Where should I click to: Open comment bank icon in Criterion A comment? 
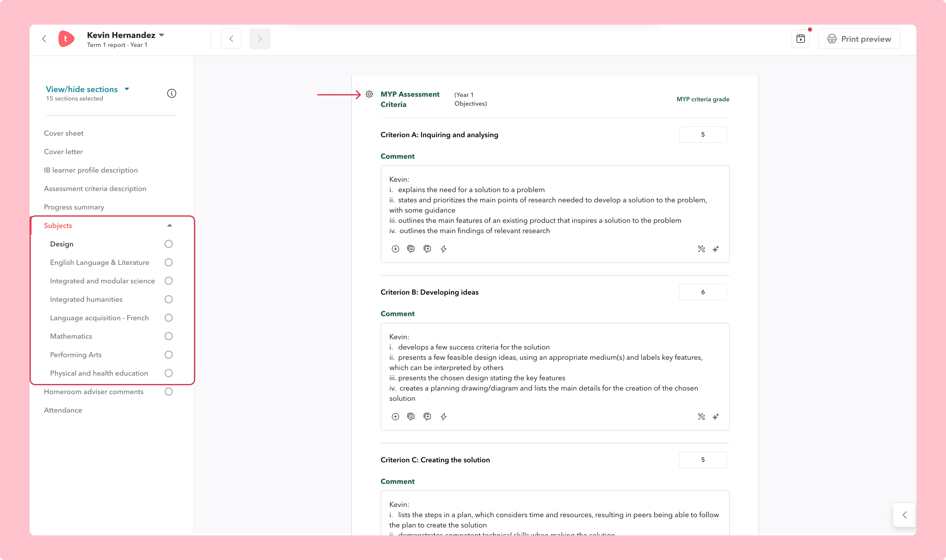tap(411, 249)
